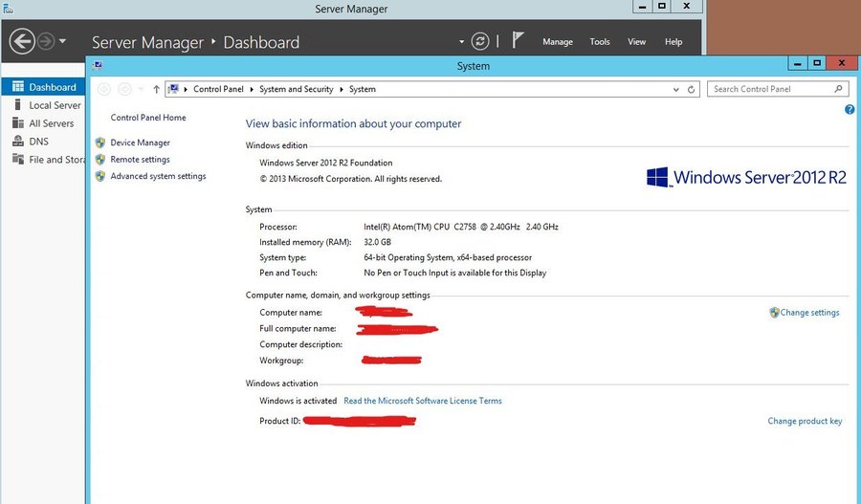The image size is (861, 504).
Task: Click System window title bar icon
Action: [98, 65]
